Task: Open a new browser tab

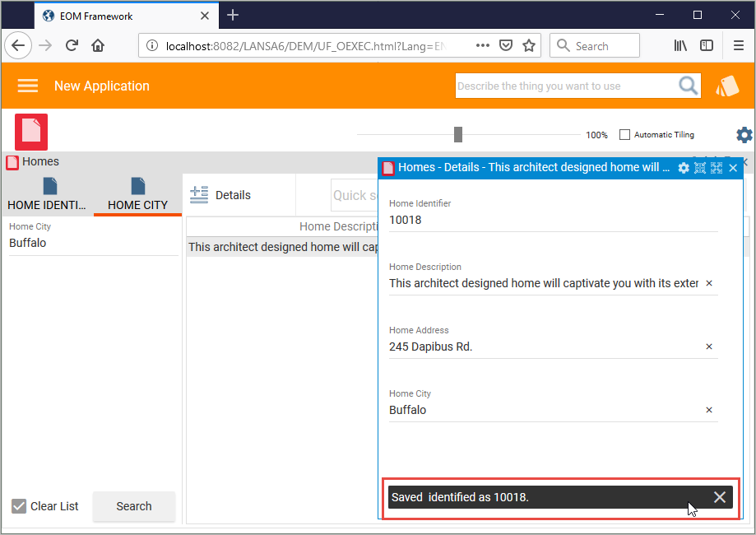Action: (233, 15)
